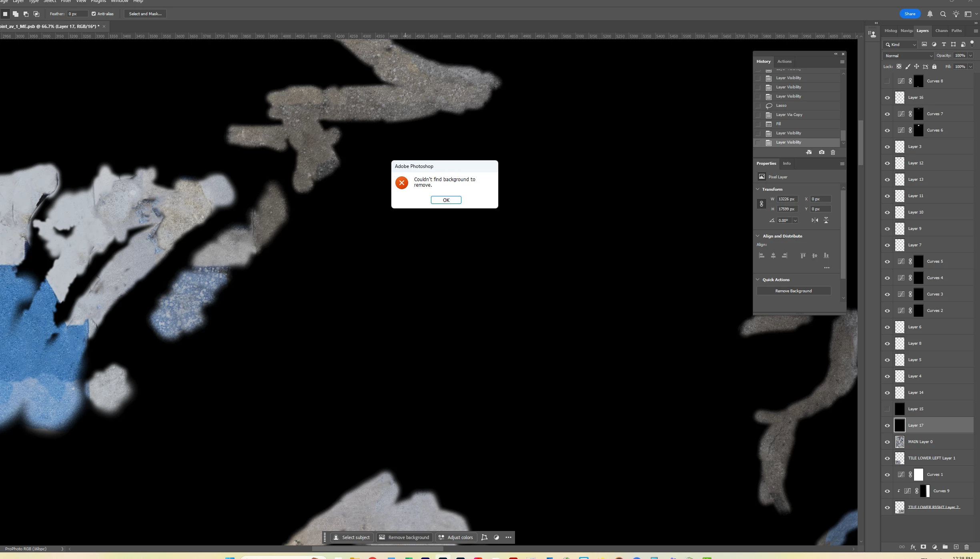Screen dimensions: 980x559
Task: Switch to the Actions tab
Action: (784, 62)
